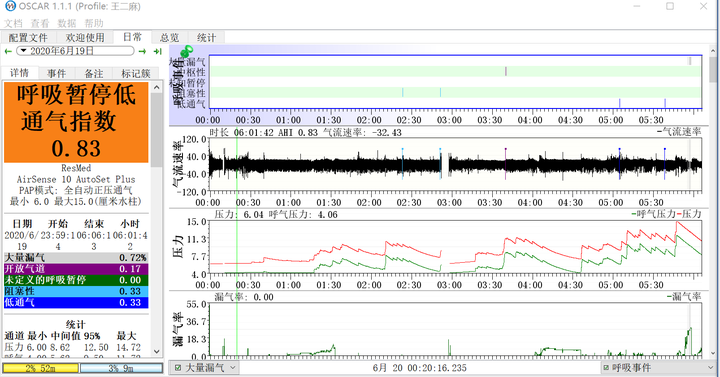720x377 pixels.
Task: Click the yellow 2% 52m progress bar
Action: pyautogui.click(x=40, y=368)
